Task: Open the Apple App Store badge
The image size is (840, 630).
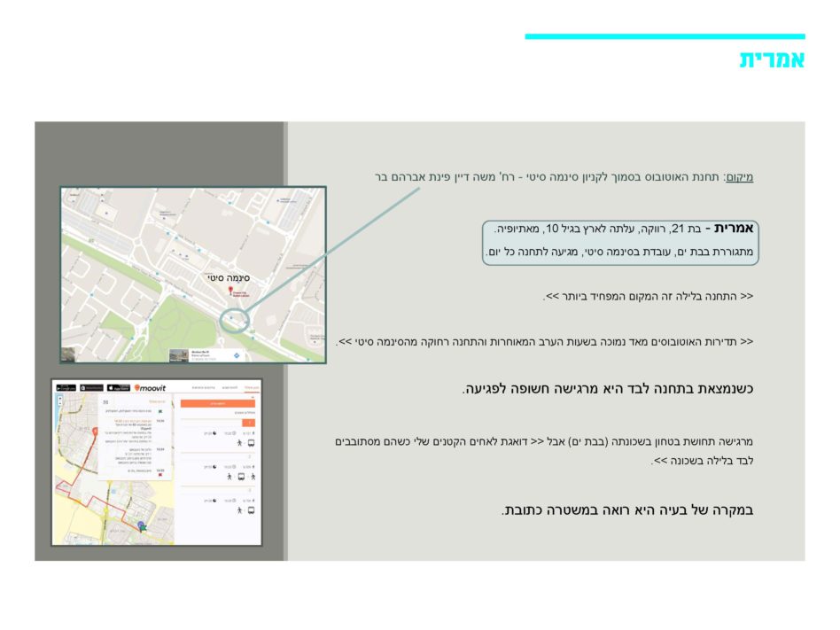Action: (x=118, y=387)
